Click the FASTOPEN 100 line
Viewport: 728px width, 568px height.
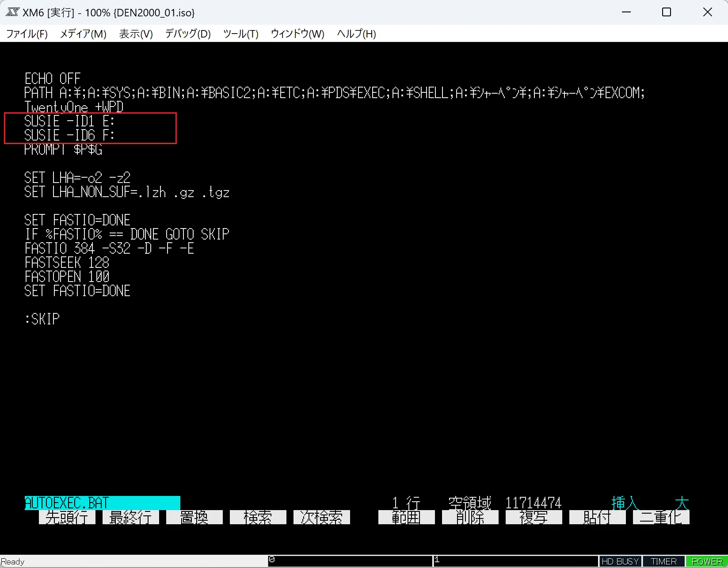(x=67, y=277)
